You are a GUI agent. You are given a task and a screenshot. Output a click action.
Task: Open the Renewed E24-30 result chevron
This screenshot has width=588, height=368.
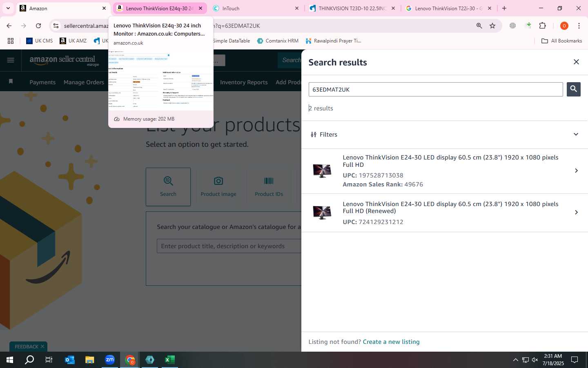[x=576, y=212]
